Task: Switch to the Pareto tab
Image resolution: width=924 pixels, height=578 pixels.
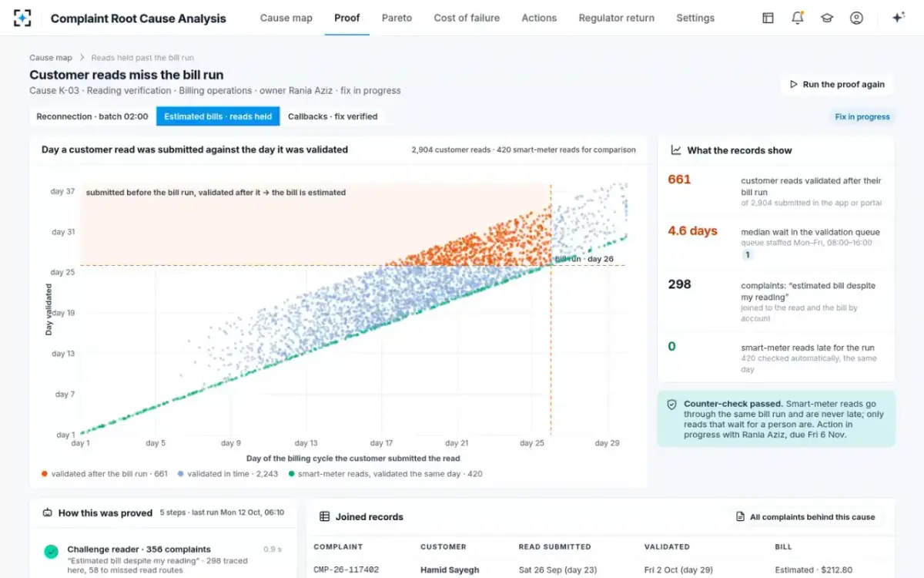Action: click(397, 18)
